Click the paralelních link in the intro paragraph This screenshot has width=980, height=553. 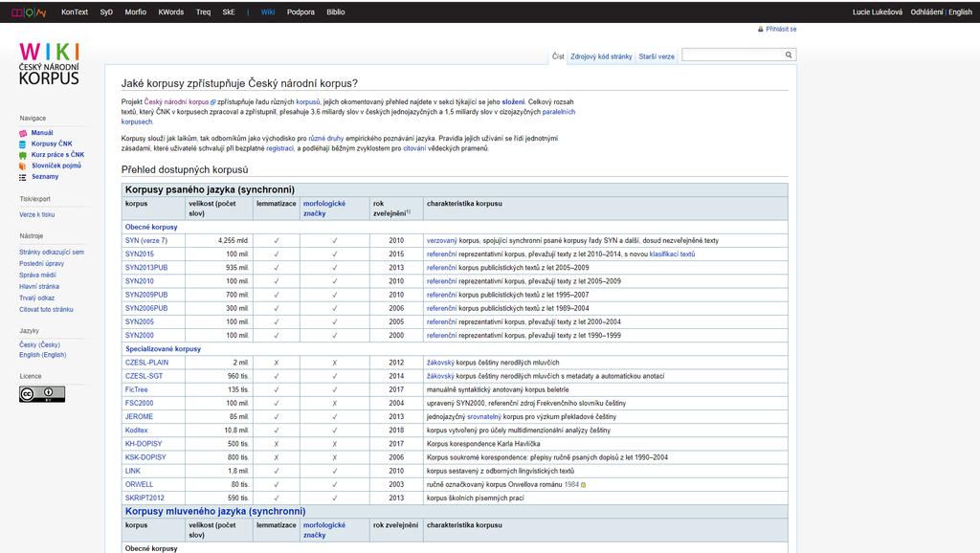point(559,112)
